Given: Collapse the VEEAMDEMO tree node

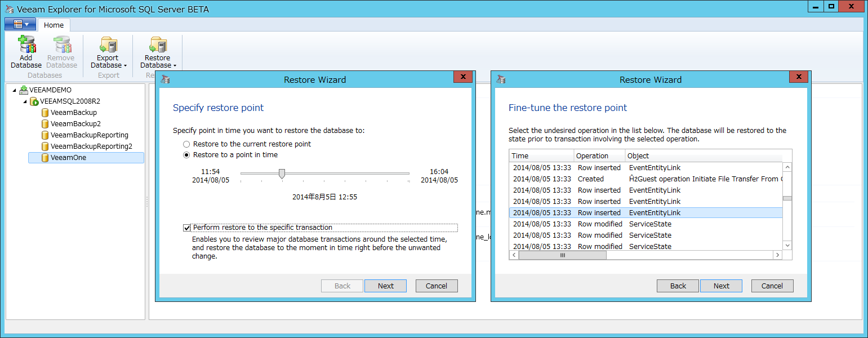Looking at the screenshot, I should (14, 90).
